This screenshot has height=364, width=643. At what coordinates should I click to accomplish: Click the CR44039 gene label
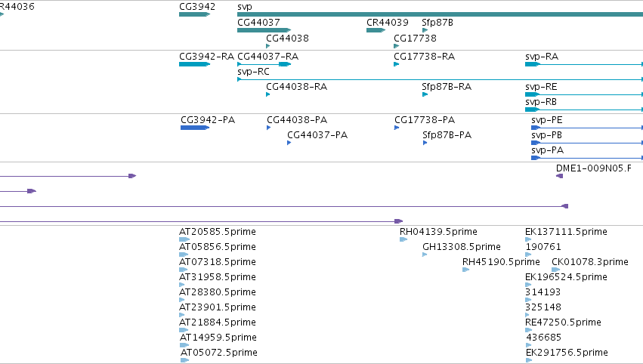click(388, 23)
